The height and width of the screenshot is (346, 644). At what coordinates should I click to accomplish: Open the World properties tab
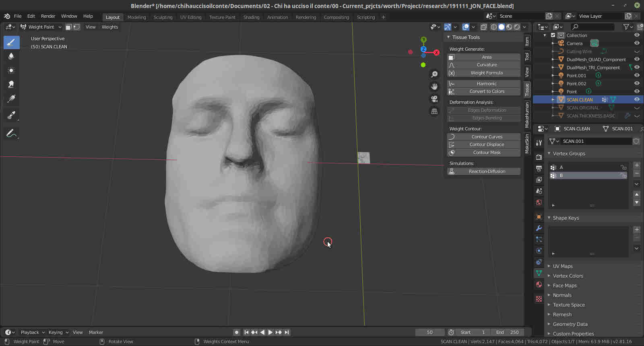(x=539, y=202)
